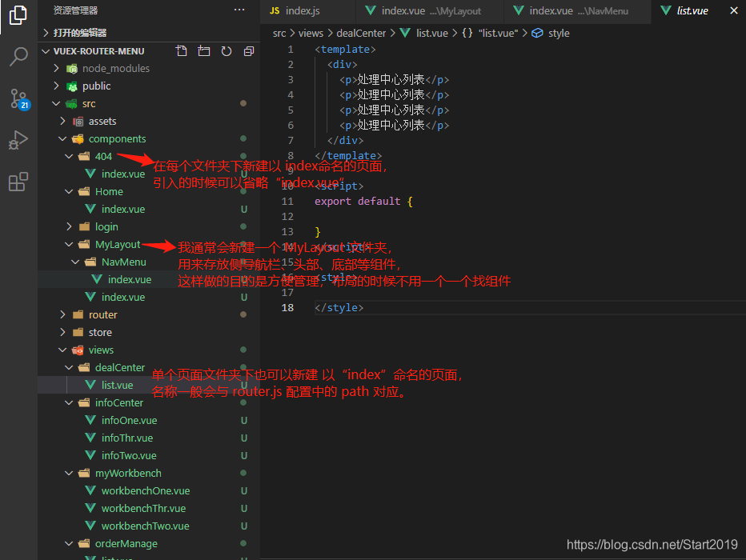The width and height of the screenshot is (746, 560).
Task: Click the "list.vue" braces breadcrumb segment
Action: point(490,34)
